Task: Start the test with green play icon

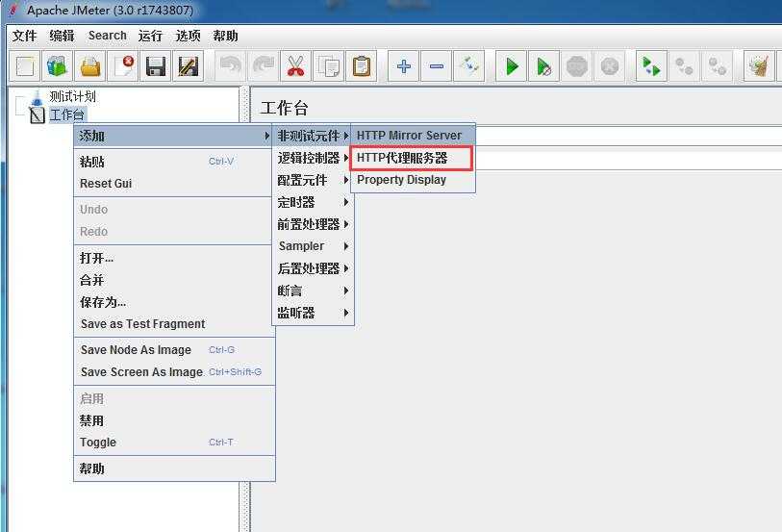Action: coord(511,65)
